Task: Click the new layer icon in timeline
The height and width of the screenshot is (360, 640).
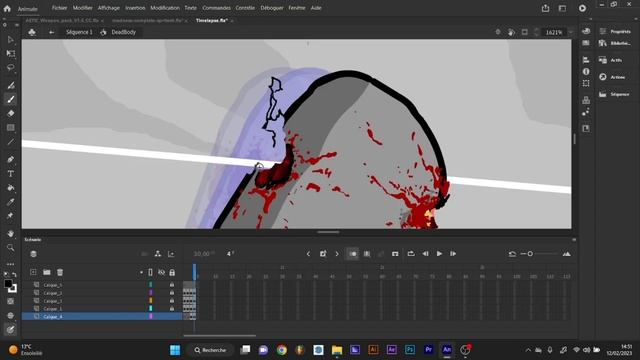Action: tap(33, 272)
